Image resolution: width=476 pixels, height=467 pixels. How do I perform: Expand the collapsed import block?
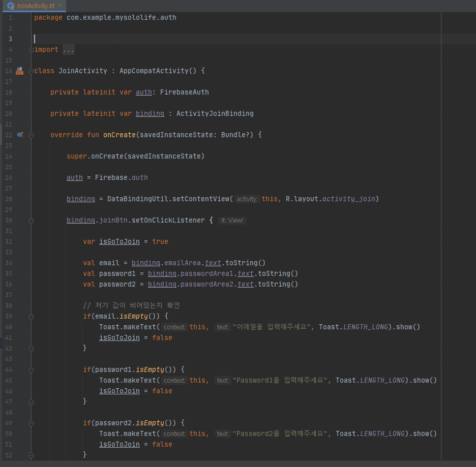(31, 50)
